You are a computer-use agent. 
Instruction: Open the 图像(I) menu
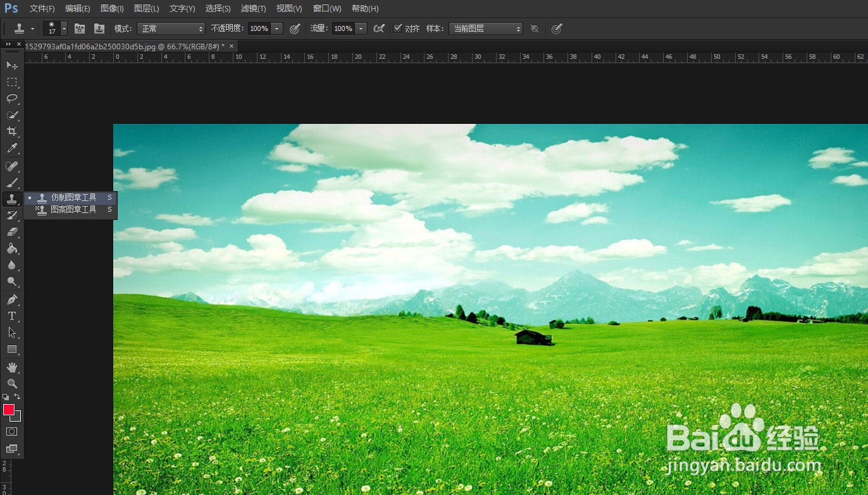click(x=112, y=9)
